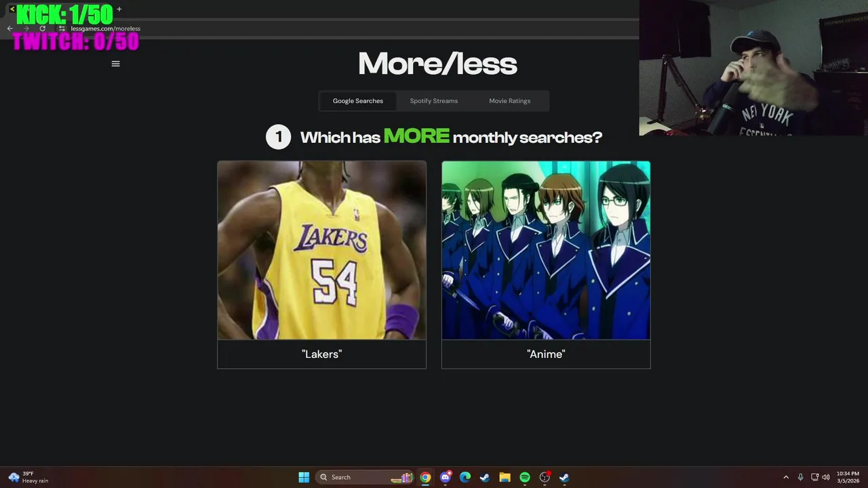Click the More/less title logo
Image resolution: width=868 pixels, height=488 pixels.
coord(437,64)
